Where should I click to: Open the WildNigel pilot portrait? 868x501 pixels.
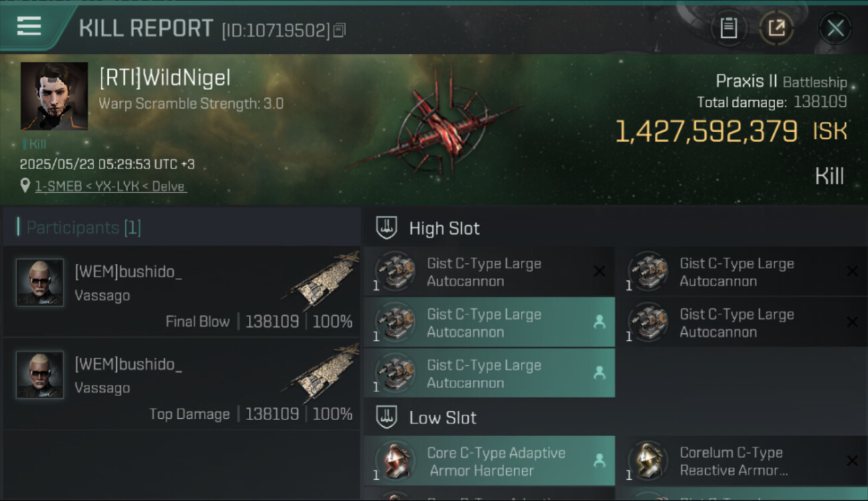54,96
